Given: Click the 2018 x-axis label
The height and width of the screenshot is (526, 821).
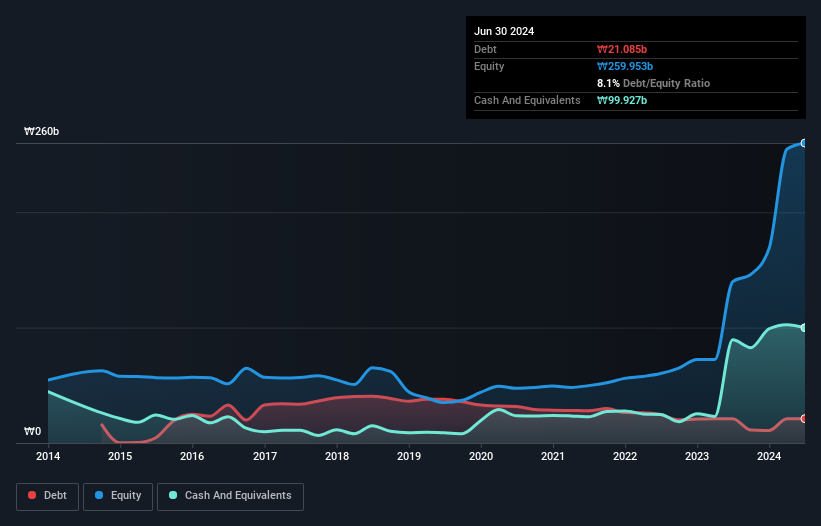Looking at the screenshot, I should click(x=337, y=456).
